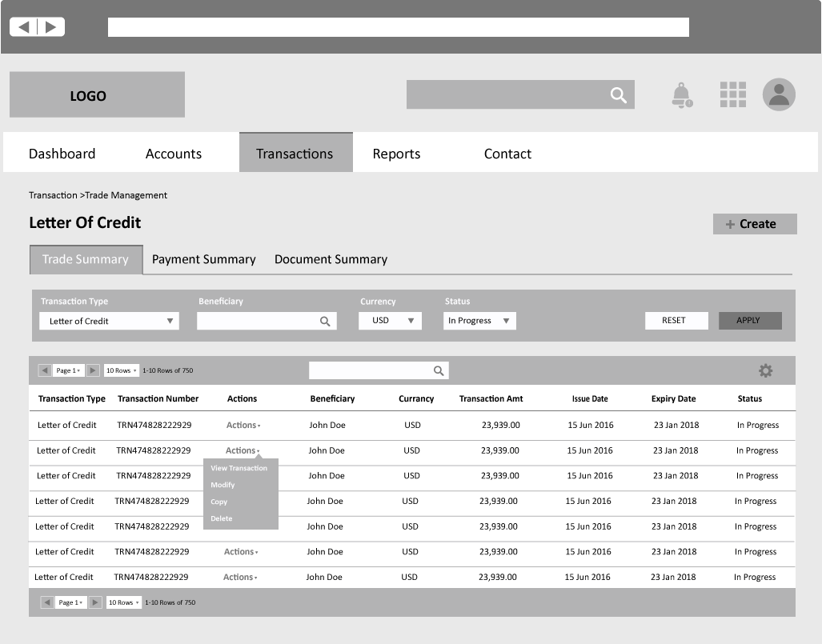
Task: Click Expiry Date column header
Action: (674, 398)
